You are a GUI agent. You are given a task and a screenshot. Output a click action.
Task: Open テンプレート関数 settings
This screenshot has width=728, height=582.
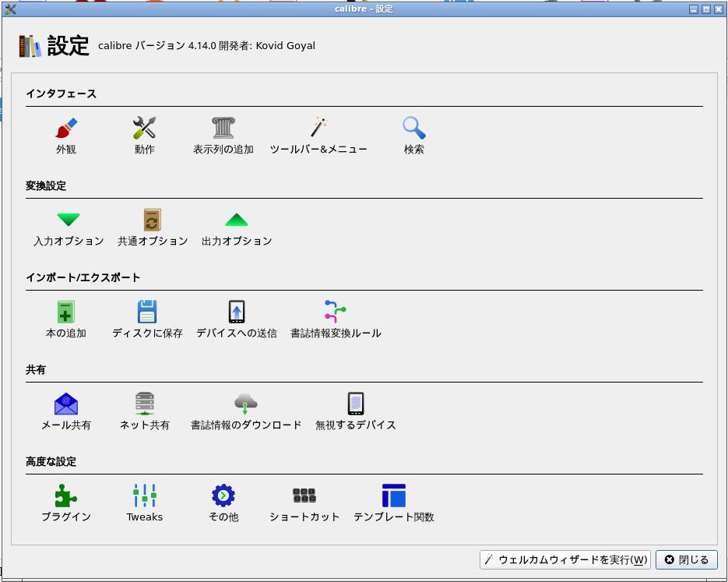tap(394, 503)
